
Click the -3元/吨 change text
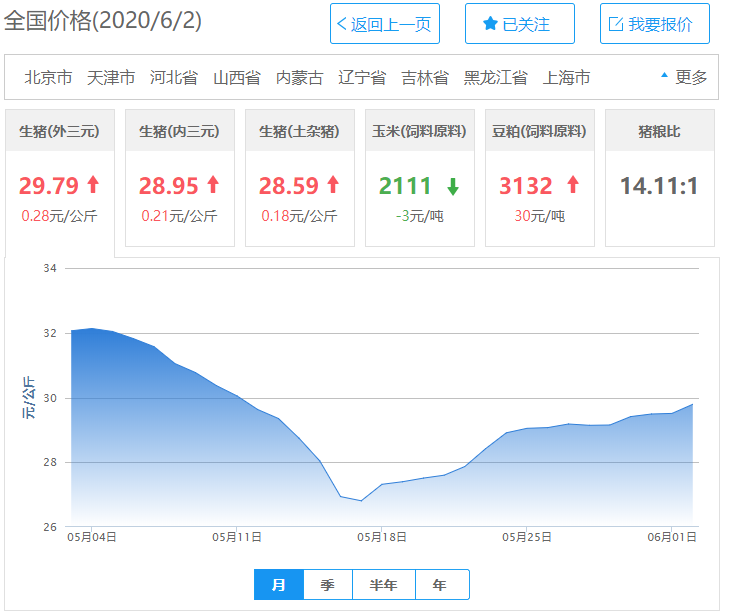pyautogui.click(x=419, y=216)
